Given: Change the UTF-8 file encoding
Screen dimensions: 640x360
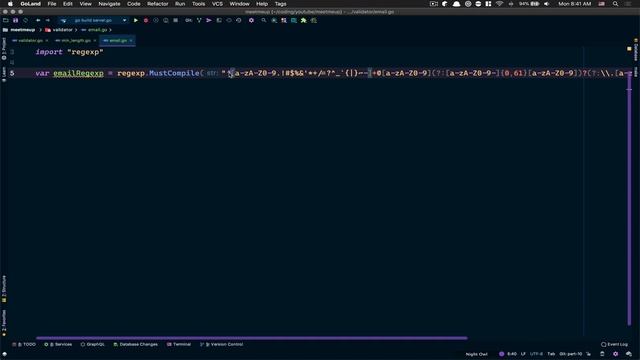Looking at the screenshot, I should [536, 354].
